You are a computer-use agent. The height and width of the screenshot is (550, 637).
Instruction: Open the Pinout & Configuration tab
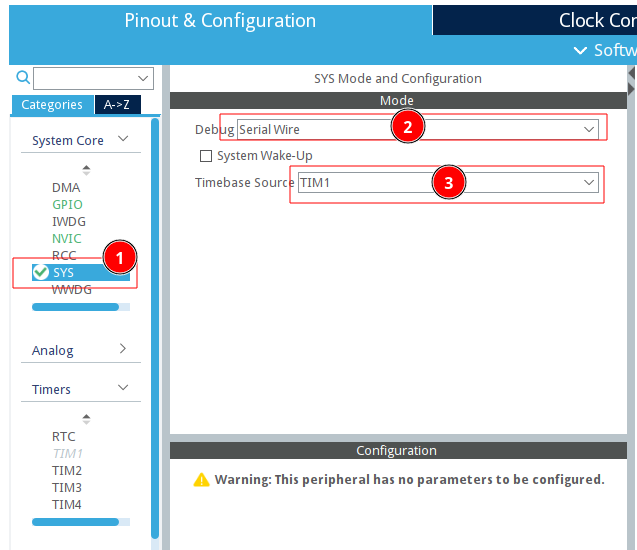pos(220,20)
